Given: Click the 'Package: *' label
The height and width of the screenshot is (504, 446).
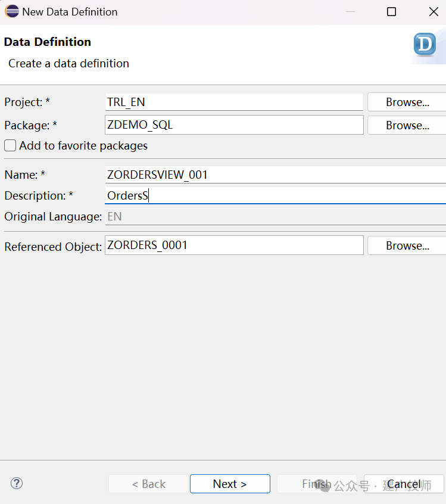Looking at the screenshot, I should [30, 125].
